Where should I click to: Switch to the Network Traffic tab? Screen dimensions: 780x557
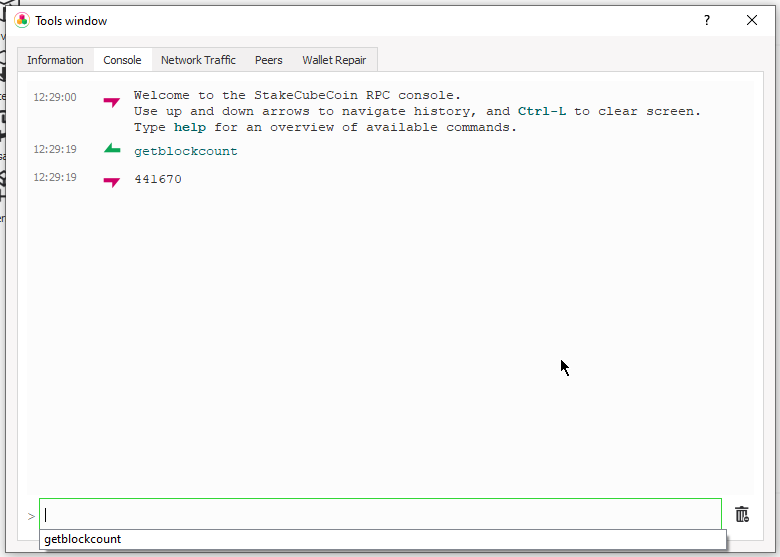198,60
